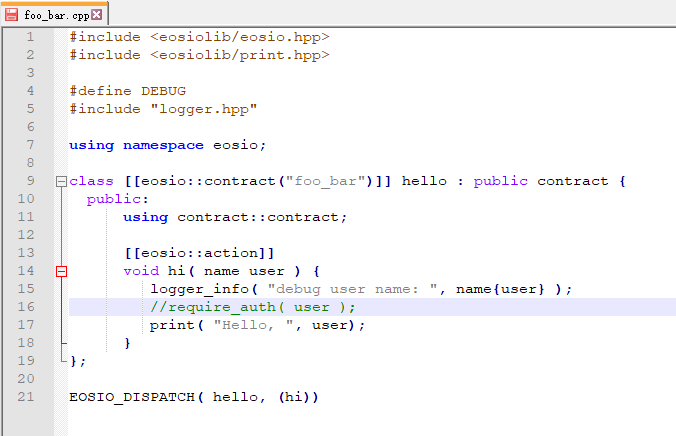This screenshot has height=436, width=676.
Task: Click the "logger.hpp" include string
Action: (203, 110)
